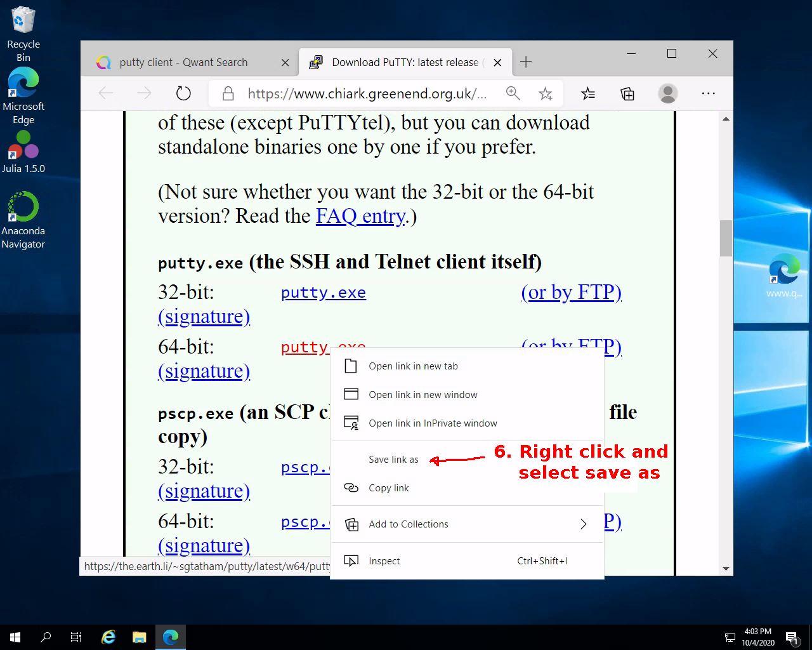812x650 pixels.
Task: Click the network status tray icon
Action: pos(730,637)
